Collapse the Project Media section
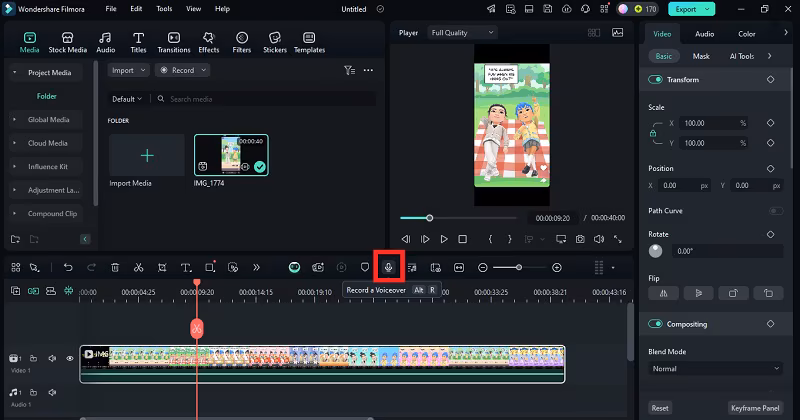 pyautogui.click(x=14, y=72)
